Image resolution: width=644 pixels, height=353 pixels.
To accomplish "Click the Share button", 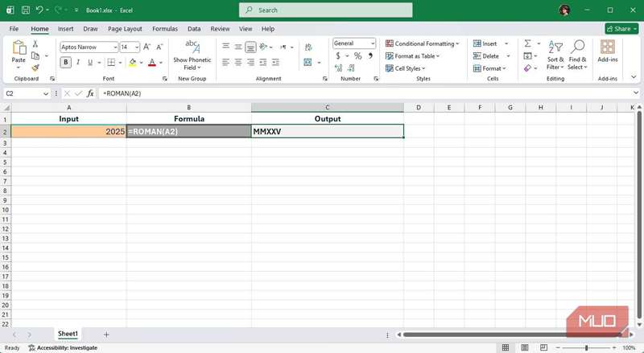I will tap(621, 28).
